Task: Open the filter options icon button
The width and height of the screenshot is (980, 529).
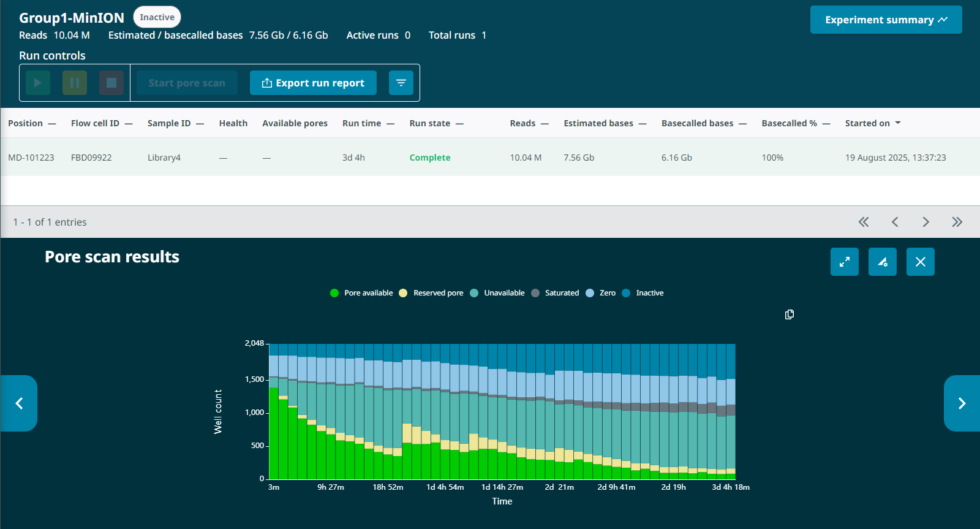Action: point(401,83)
